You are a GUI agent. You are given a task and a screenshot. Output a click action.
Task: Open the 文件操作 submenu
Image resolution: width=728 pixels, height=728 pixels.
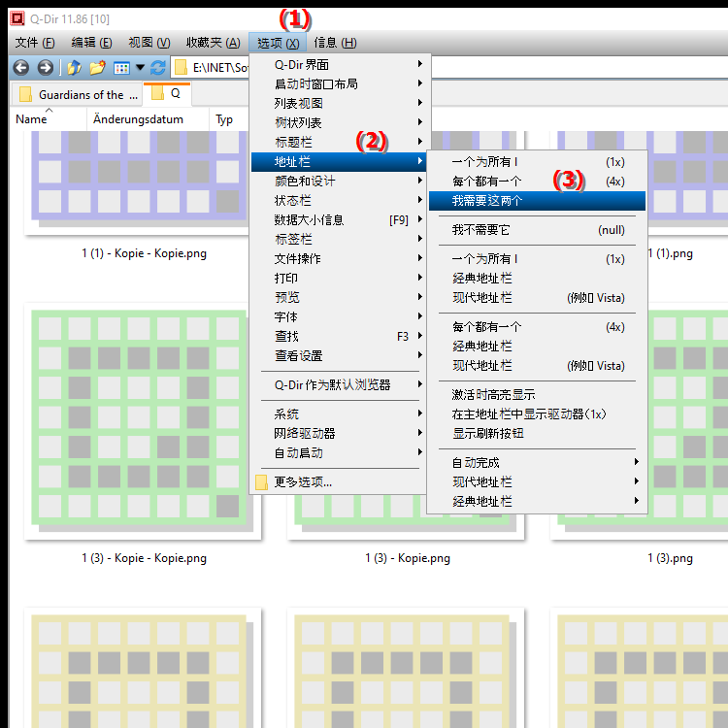339,258
